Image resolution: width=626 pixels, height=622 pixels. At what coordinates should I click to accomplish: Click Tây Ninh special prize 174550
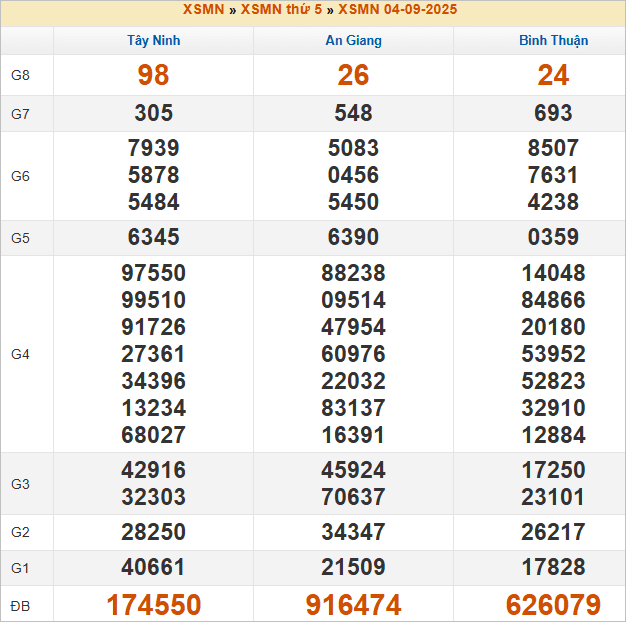(x=154, y=604)
